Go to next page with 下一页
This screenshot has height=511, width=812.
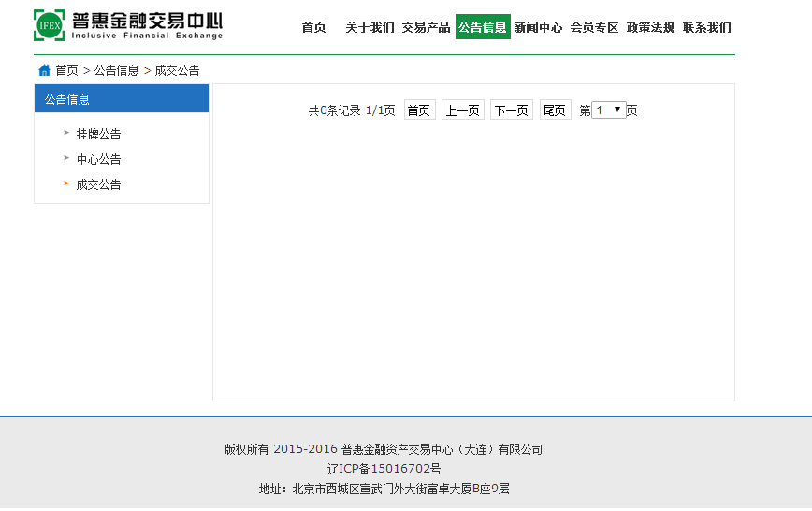[512, 110]
